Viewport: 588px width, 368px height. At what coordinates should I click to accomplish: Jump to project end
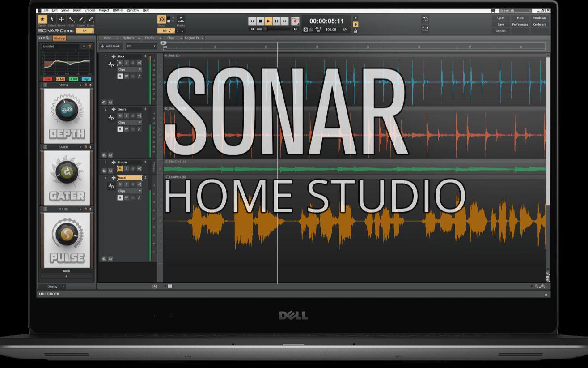click(x=295, y=29)
